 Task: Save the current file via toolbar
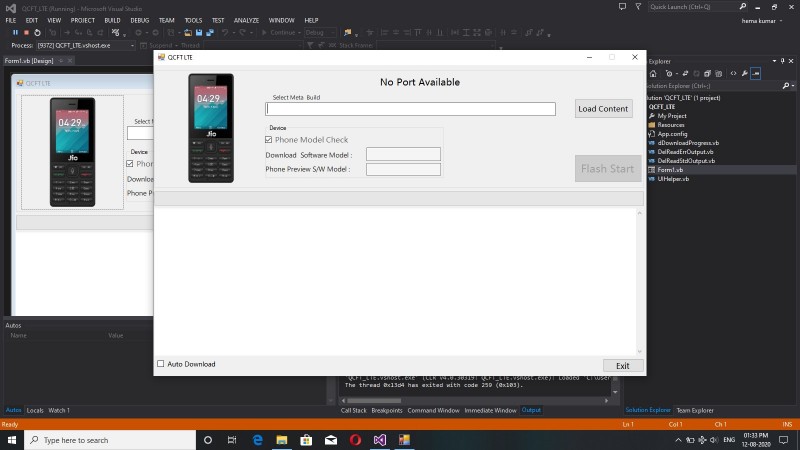coord(199,33)
